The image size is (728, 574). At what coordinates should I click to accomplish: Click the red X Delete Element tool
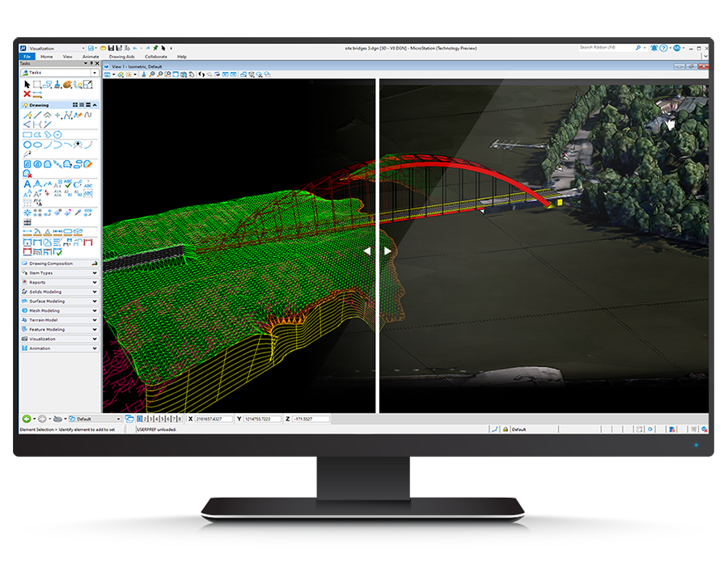[27, 94]
